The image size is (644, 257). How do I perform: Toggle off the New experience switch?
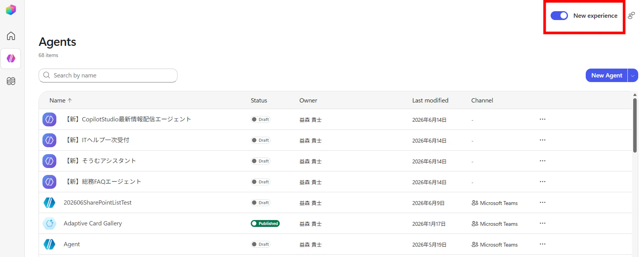coord(559,15)
